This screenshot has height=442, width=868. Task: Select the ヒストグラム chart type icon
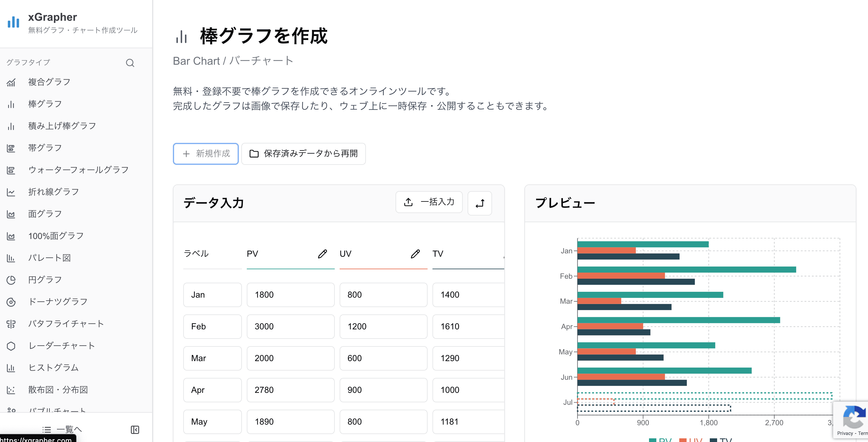coord(12,368)
